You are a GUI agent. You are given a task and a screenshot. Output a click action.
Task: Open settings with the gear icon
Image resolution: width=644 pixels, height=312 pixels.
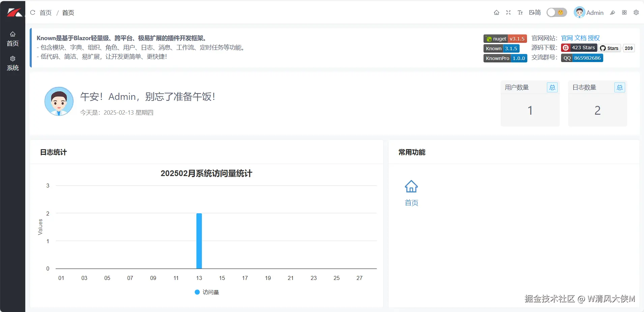[x=636, y=12]
